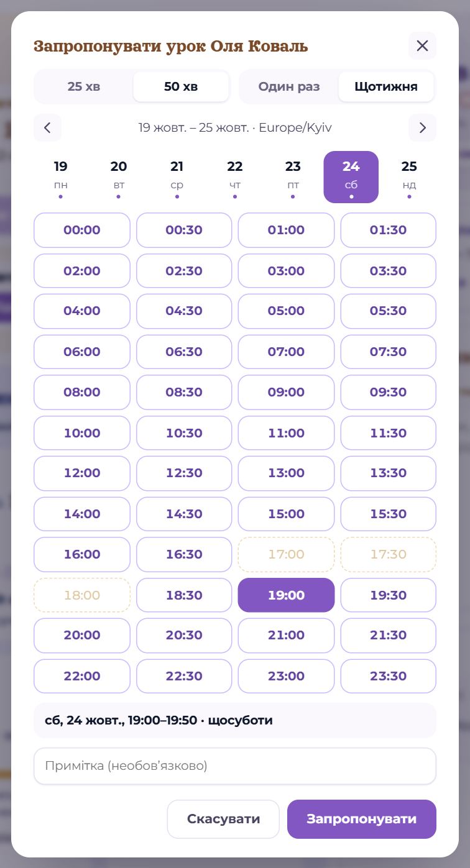Choose Щотижня weekly repeat
Image resolution: width=470 pixels, height=868 pixels.
386,86
